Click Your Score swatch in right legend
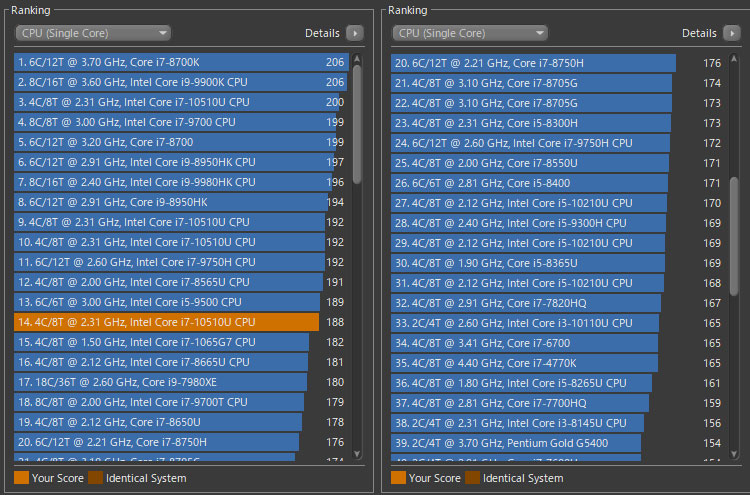 398,478
